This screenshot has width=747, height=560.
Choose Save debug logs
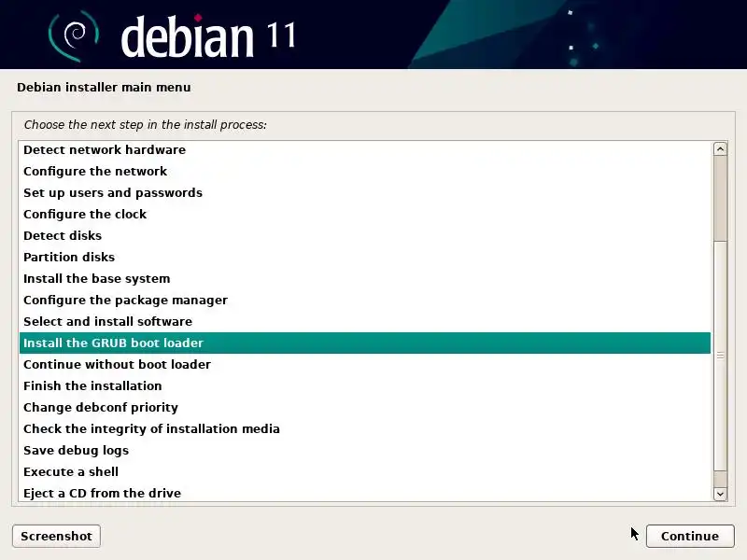pos(365,450)
